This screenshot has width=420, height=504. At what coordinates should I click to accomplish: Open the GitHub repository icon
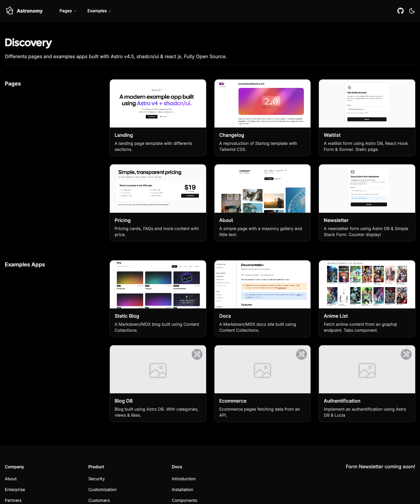pyautogui.click(x=400, y=11)
